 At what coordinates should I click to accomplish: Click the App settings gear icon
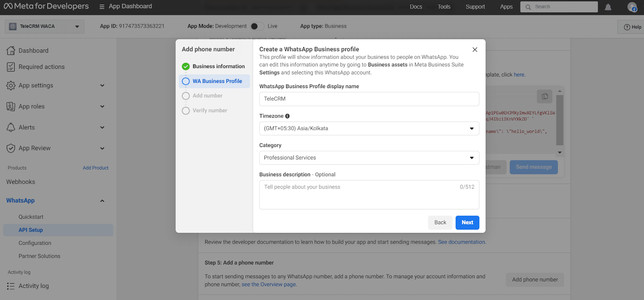(11, 85)
